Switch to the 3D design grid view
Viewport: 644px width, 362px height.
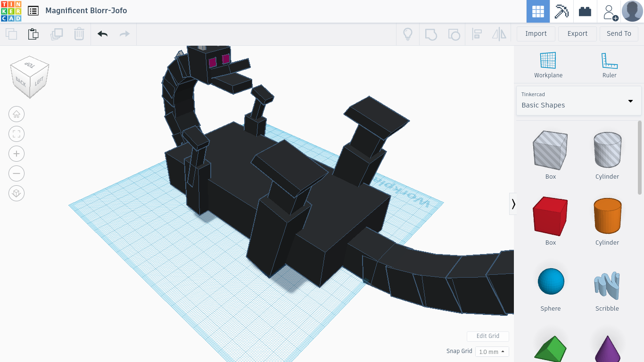point(538,11)
